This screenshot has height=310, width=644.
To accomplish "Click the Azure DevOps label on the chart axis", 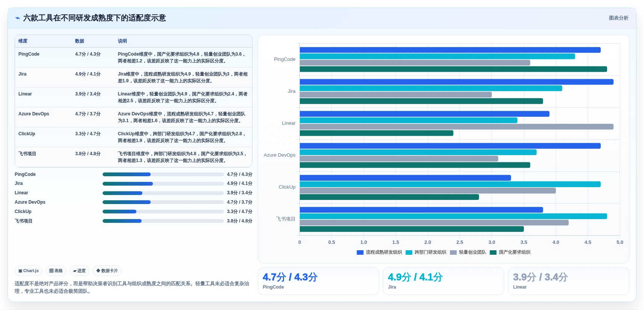I will [x=280, y=155].
